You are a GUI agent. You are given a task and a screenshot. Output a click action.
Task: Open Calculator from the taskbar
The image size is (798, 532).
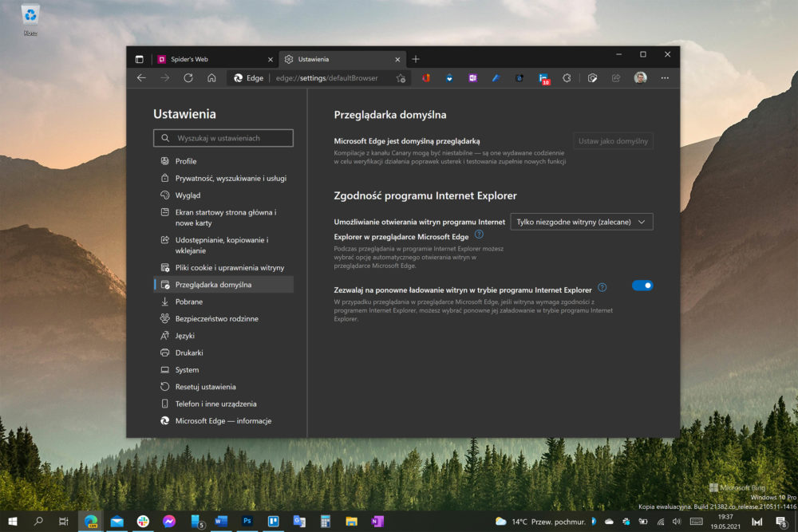point(326,522)
